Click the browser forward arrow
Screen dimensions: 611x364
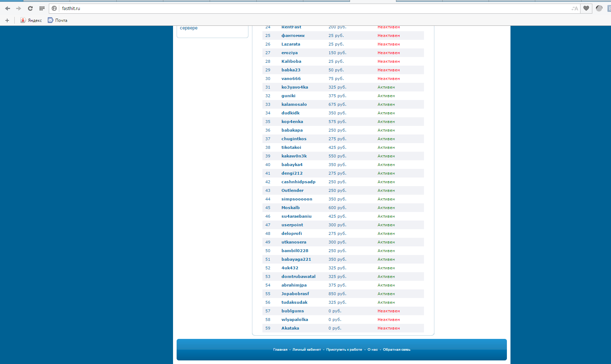(x=19, y=8)
